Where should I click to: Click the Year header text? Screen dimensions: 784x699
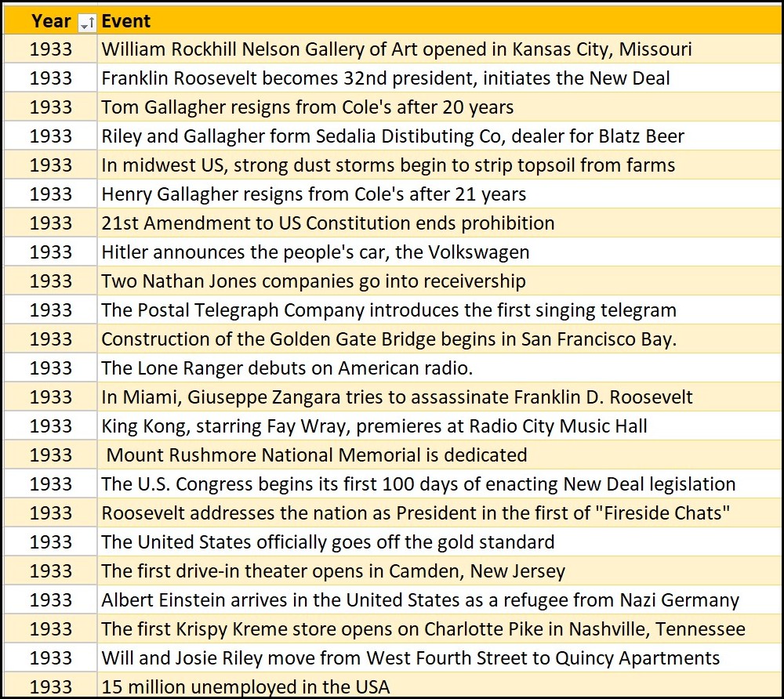51,21
